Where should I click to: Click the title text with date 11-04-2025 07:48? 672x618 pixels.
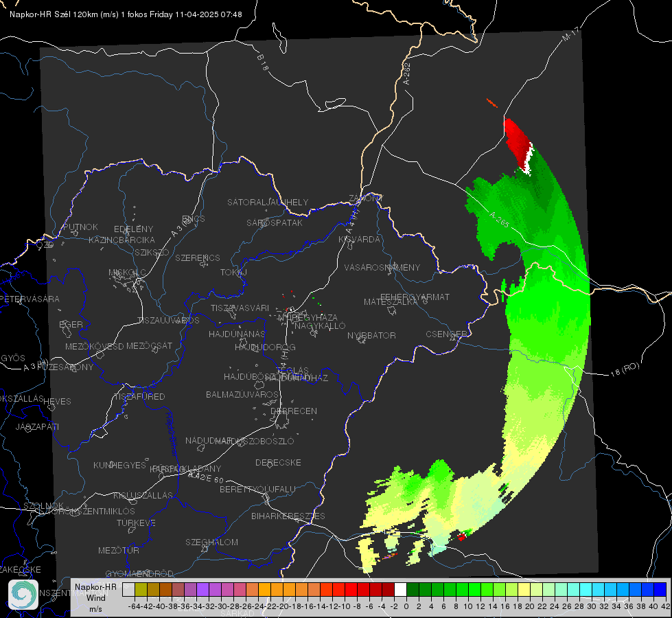126,14
